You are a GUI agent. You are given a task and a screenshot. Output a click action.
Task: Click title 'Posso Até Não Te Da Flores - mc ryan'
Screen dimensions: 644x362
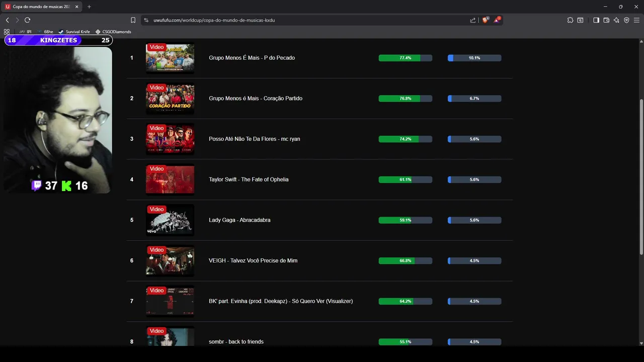tap(255, 139)
